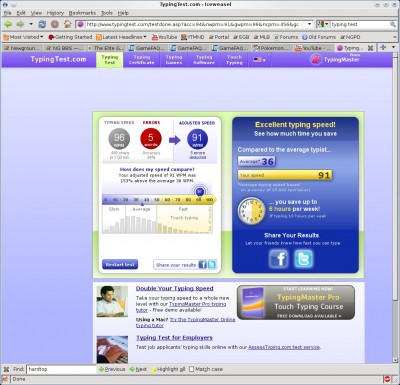Image resolution: width=400 pixels, height=385 pixels.
Task: Click the site identity icon in address bar
Action: pos(81,24)
